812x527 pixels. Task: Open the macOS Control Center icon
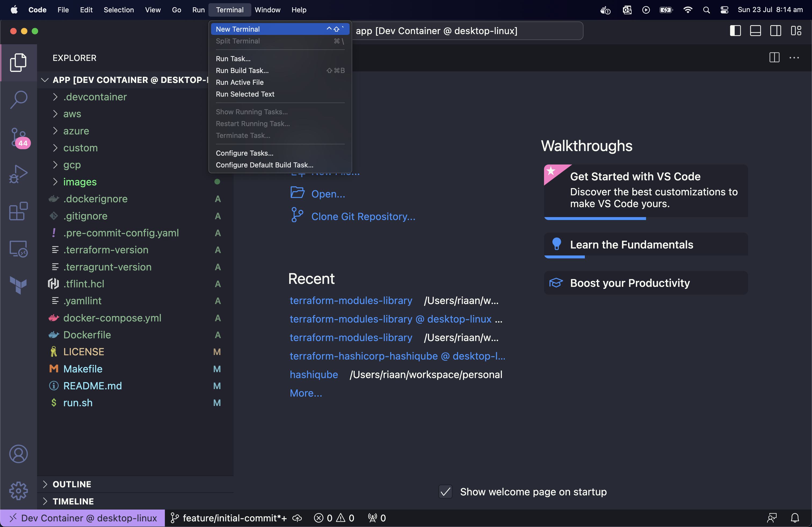coord(724,10)
